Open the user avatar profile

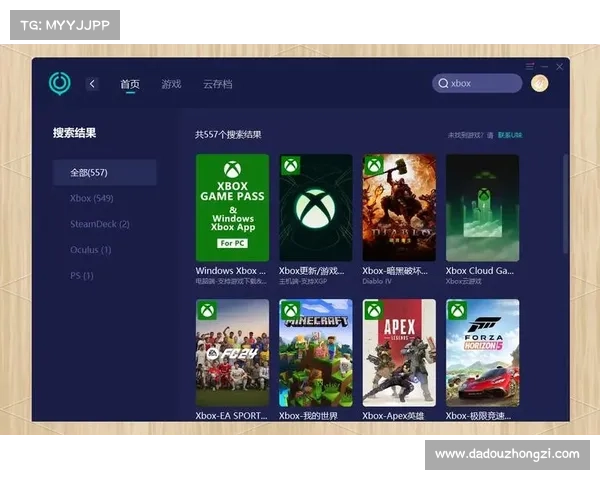click(540, 83)
